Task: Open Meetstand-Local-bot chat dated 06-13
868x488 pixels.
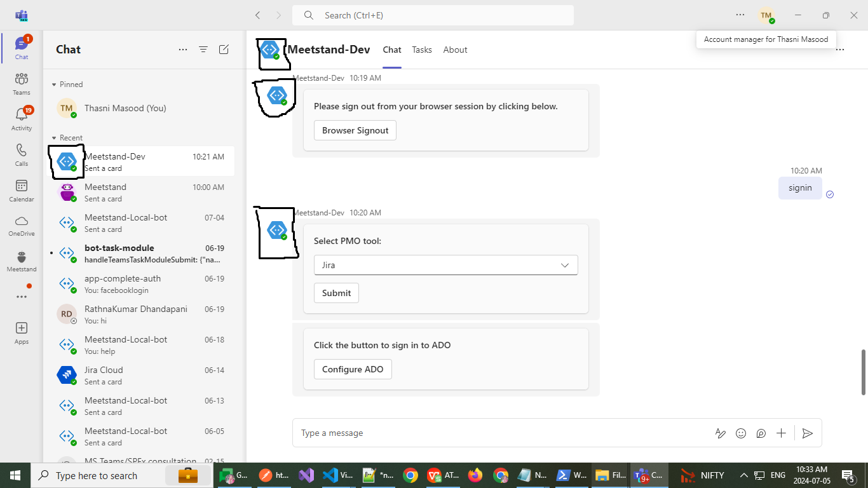Action: 139,405
